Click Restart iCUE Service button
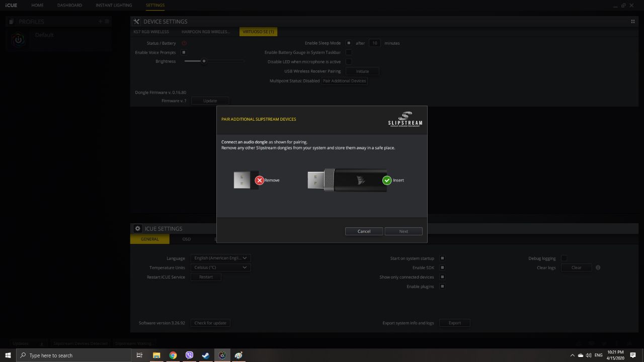The width and height of the screenshot is (644, 362). (x=206, y=277)
